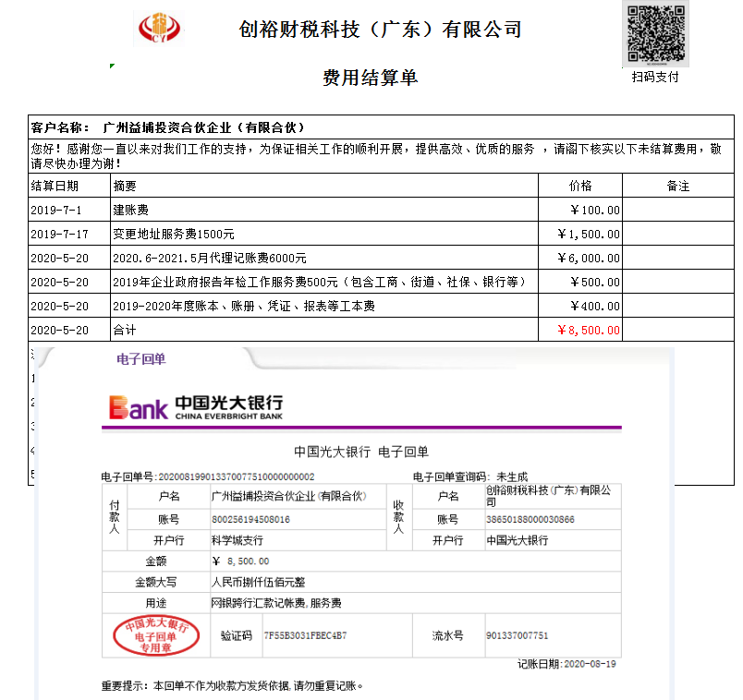743x700 pixels.
Task: Select the date cell 2019-7-1
Action: (x=69, y=210)
